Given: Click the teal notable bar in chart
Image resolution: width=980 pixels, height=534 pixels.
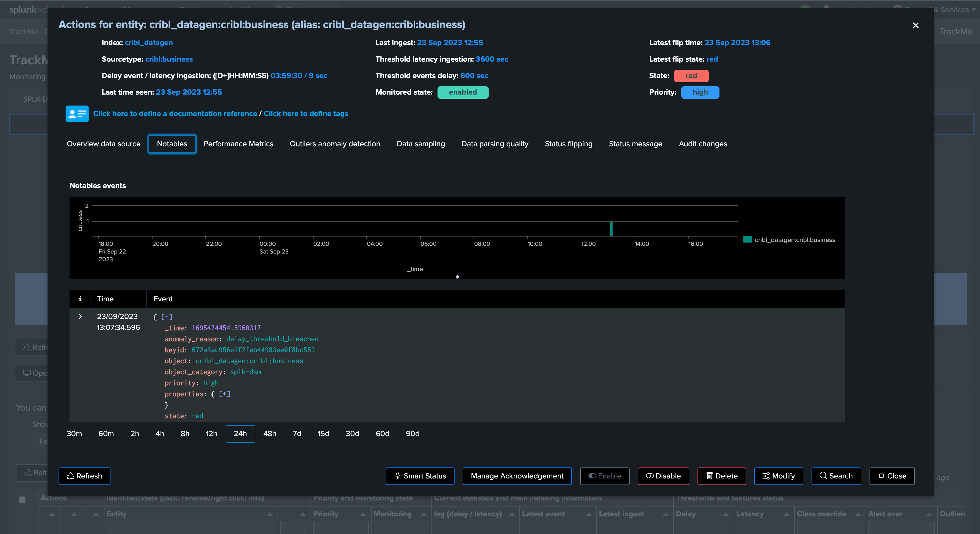Looking at the screenshot, I should tap(611, 229).
